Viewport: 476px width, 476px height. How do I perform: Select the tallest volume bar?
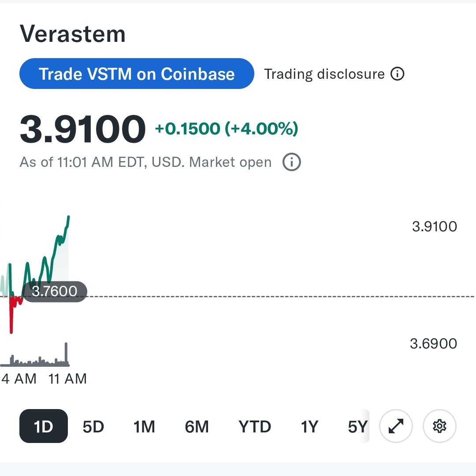(x=66, y=354)
